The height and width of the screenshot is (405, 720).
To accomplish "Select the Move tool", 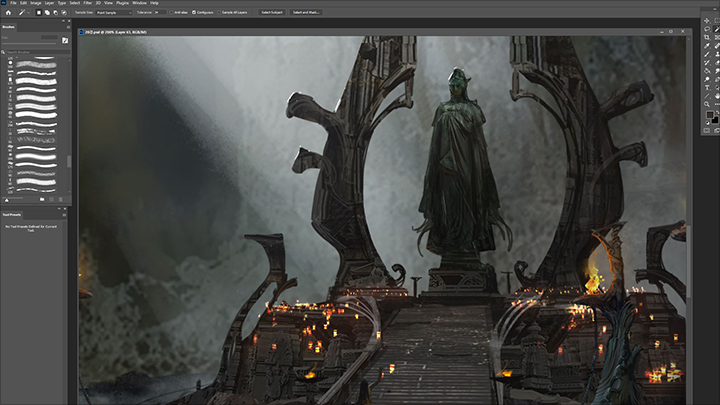I will click(707, 21).
